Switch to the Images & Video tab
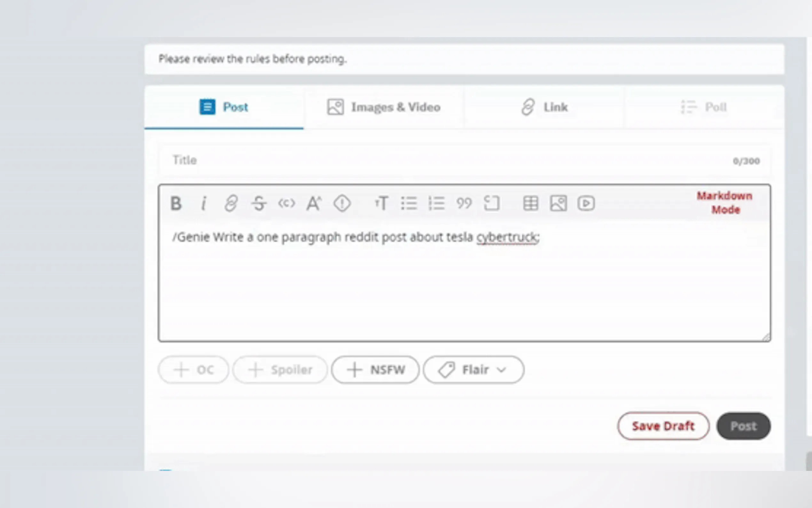This screenshot has height=508, width=812. (384, 107)
